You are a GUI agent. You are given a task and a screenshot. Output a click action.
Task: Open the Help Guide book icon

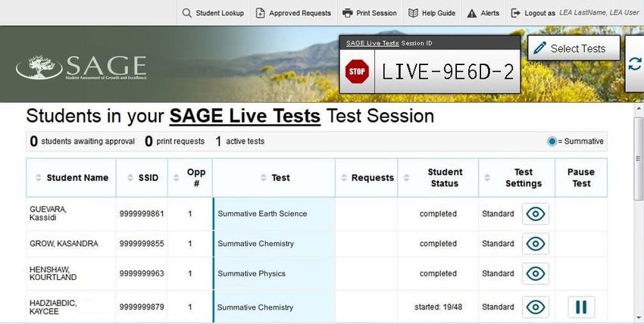pos(413,13)
